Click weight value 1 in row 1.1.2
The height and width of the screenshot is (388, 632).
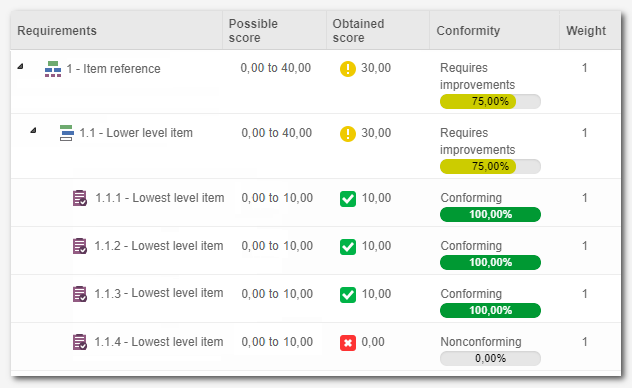point(584,246)
